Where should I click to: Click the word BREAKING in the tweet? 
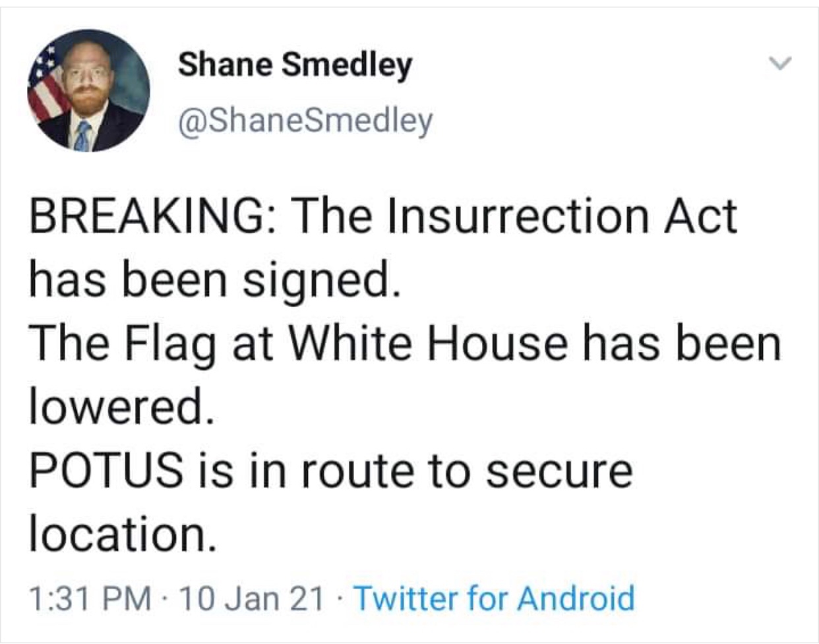[144, 216]
